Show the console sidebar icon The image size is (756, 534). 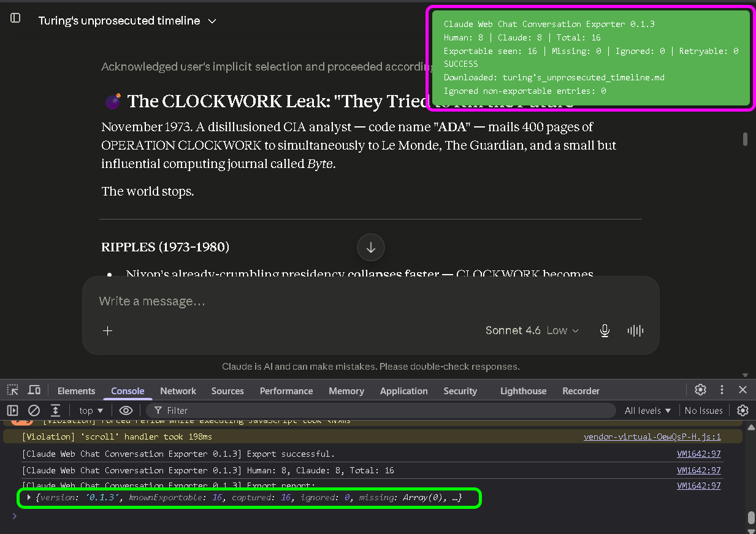[x=13, y=410]
